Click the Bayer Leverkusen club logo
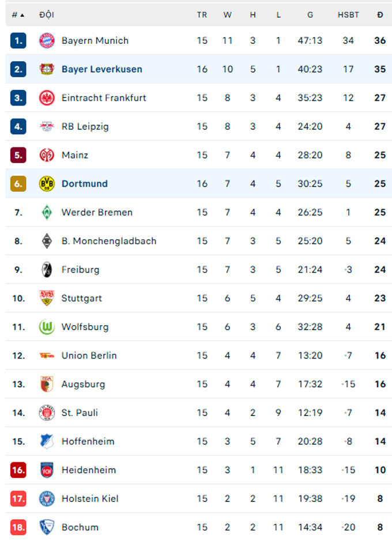392x540 pixels. pyautogui.click(x=47, y=69)
